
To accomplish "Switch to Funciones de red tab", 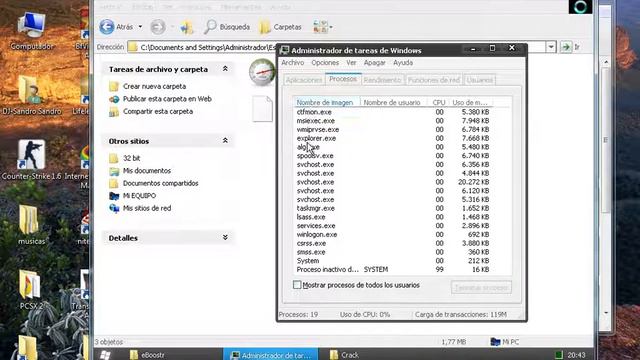I will tap(433, 80).
